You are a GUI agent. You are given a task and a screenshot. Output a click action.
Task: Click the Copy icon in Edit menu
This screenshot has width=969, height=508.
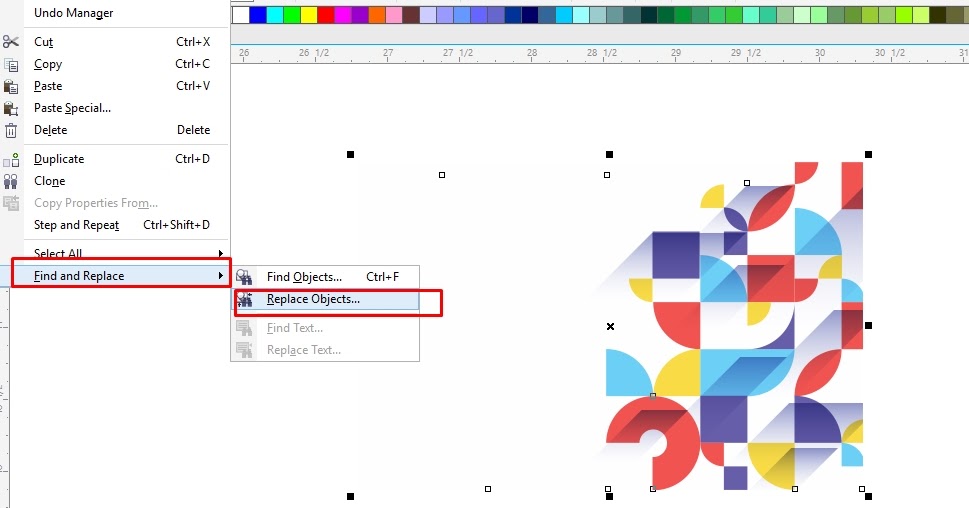click(x=11, y=64)
